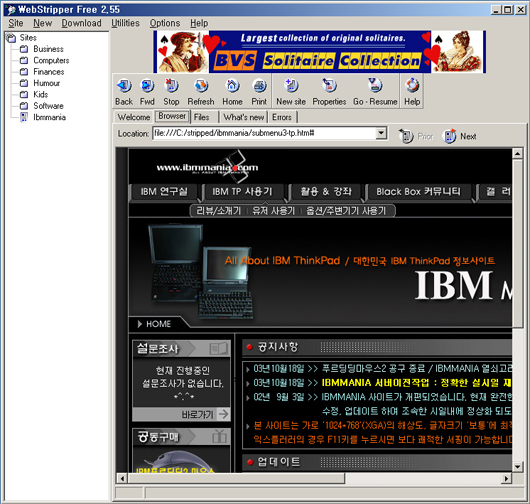Stop loading with the Stop icon
This screenshot has height=504, width=530.
pos(171,86)
